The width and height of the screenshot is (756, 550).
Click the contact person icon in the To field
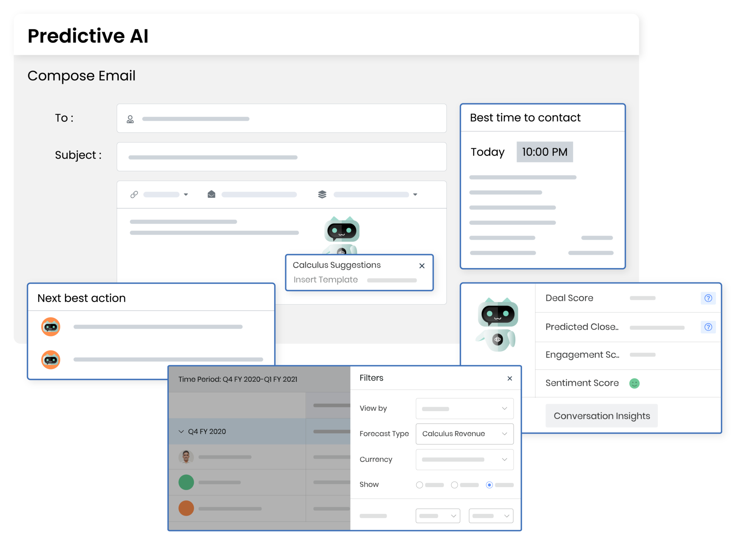tap(130, 118)
